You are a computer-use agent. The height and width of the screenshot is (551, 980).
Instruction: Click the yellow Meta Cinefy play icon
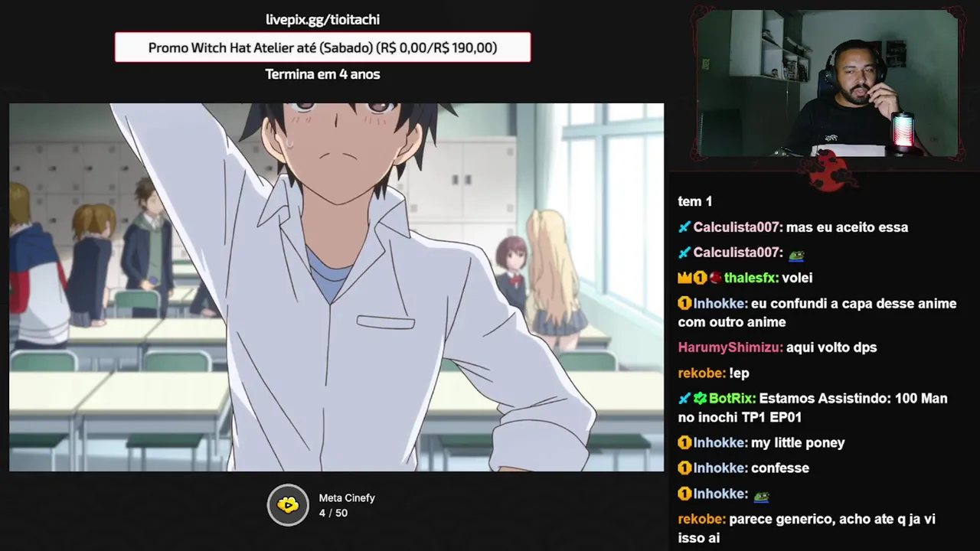[x=288, y=505]
